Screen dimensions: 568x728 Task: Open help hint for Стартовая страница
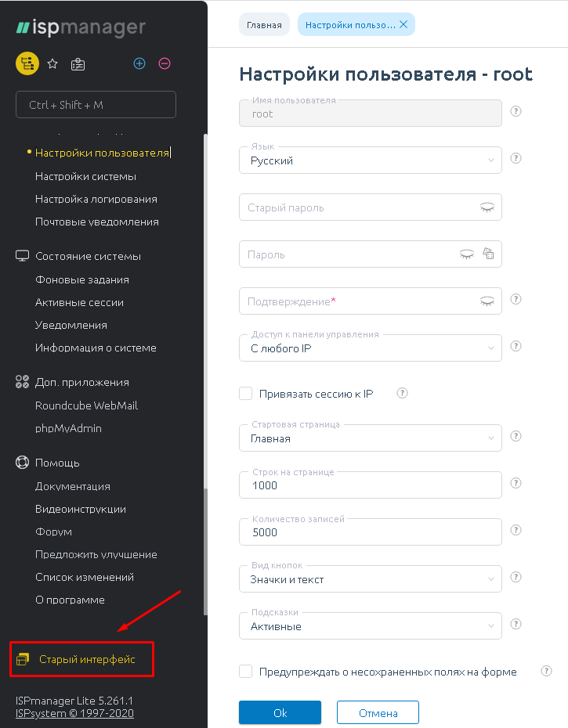[516, 436]
